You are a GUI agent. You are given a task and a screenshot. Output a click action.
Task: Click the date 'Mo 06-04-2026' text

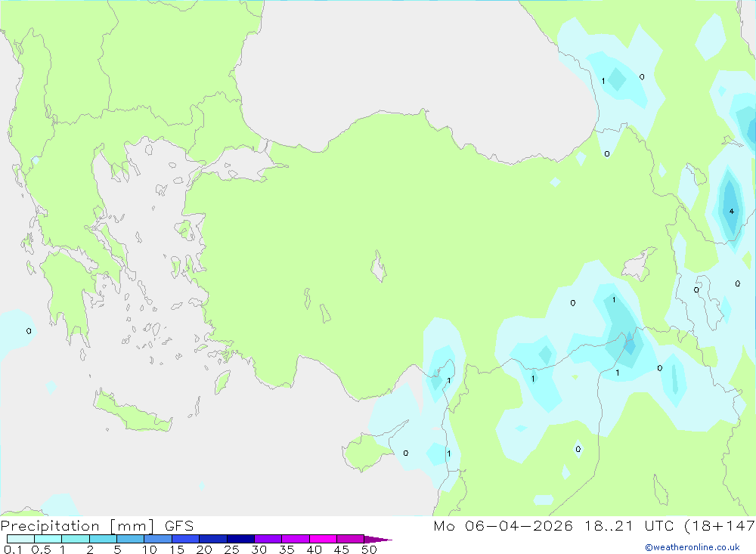[x=503, y=526]
